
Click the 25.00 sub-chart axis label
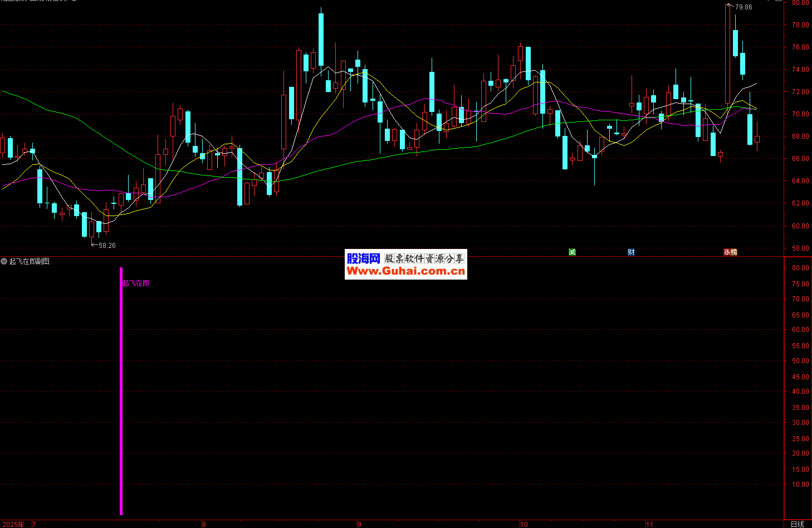pyautogui.click(x=800, y=439)
